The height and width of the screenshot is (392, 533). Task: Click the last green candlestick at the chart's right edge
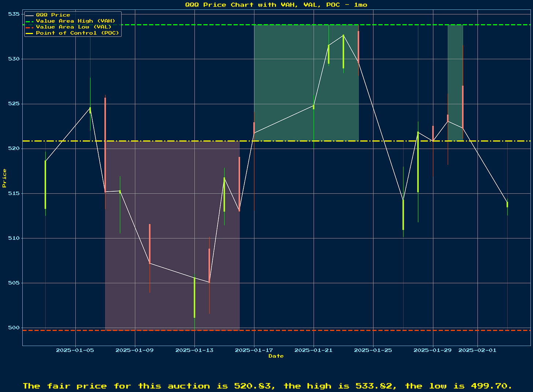coord(507,204)
